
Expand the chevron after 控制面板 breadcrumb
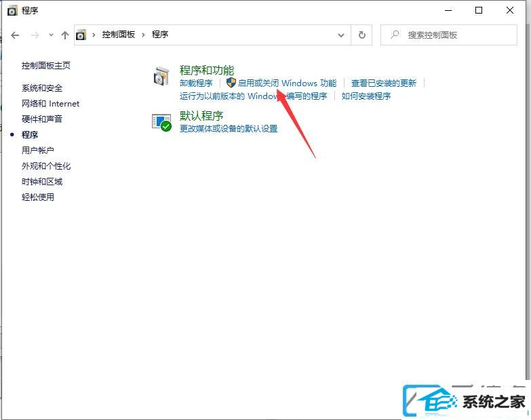click(143, 35)
